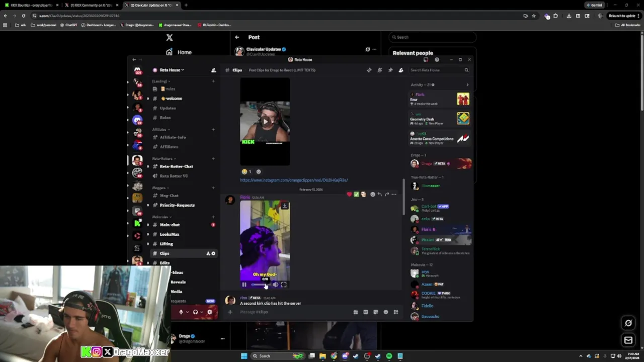This screenshot has width=644, height=362.
Task: Open Reta-Rotter-Chat channel
Action: click(176, 166)
